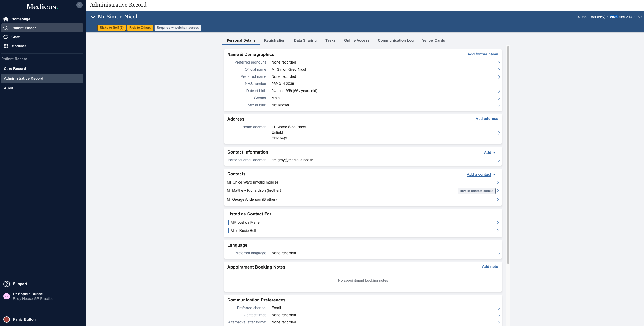Image resolution: width=644 pixels, height=326 pixels.
Task: Open Official name details via its chevron
Action: point(499,70)
